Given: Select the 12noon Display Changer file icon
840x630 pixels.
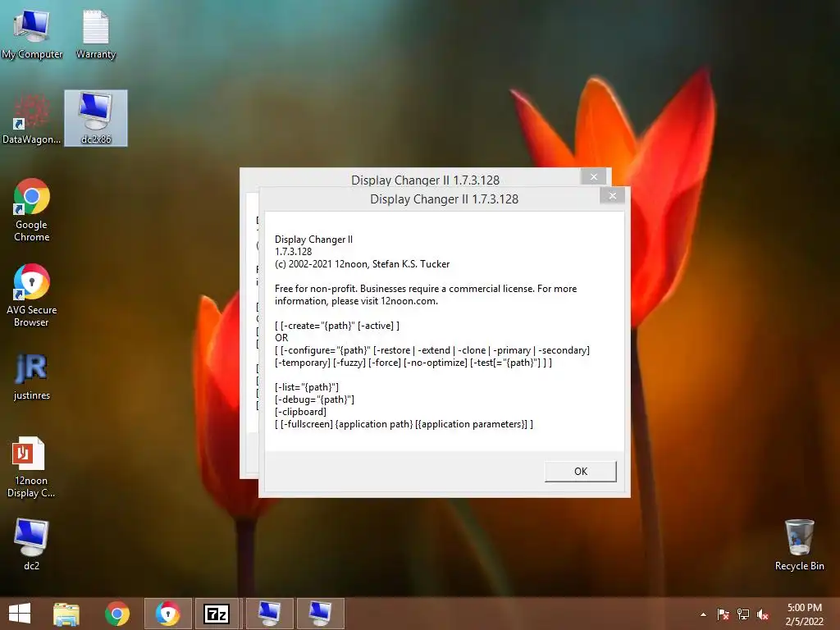Looking at the screenshot, I should (30, 468).
